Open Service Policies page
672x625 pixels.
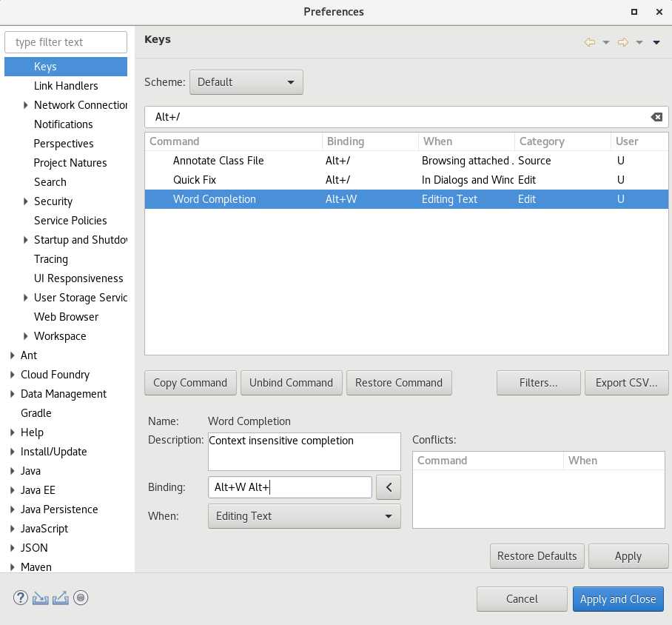point(70,221)
